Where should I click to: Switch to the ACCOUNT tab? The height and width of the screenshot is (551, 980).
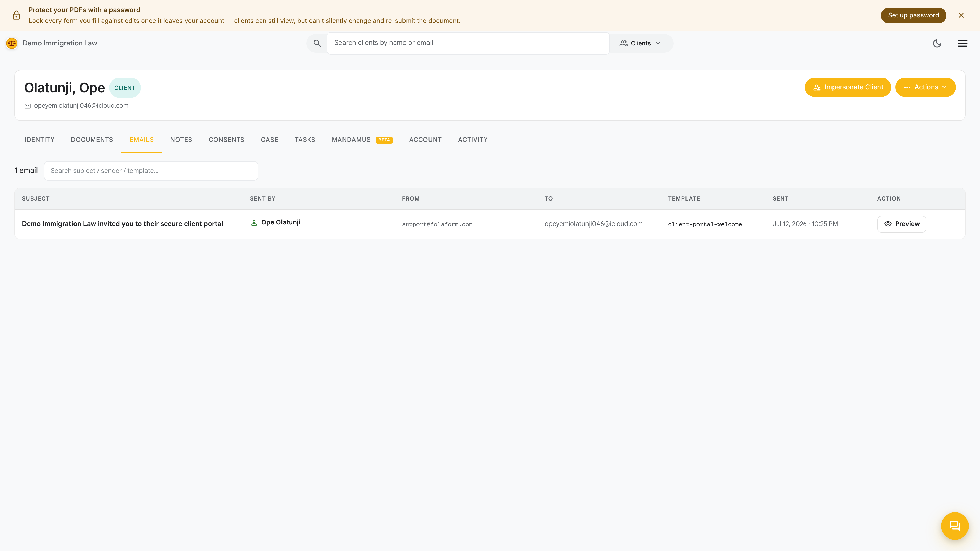[x=425, y=140]
